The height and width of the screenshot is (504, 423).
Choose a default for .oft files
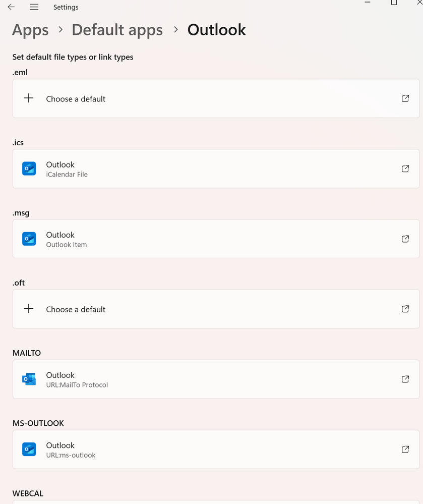tap(76, 309)
